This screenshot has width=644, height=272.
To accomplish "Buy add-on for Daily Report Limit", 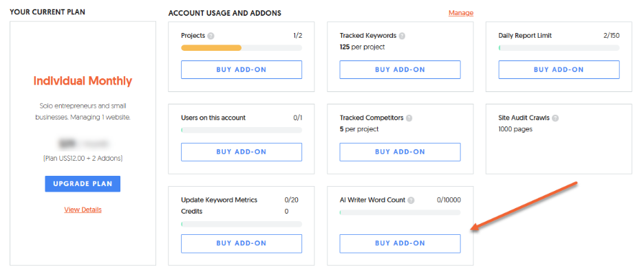I will tap(559, 70).
